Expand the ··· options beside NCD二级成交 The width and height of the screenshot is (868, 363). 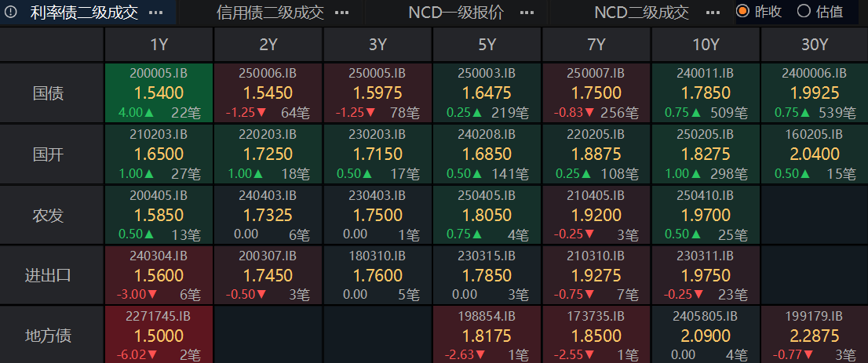click(711, 13)
